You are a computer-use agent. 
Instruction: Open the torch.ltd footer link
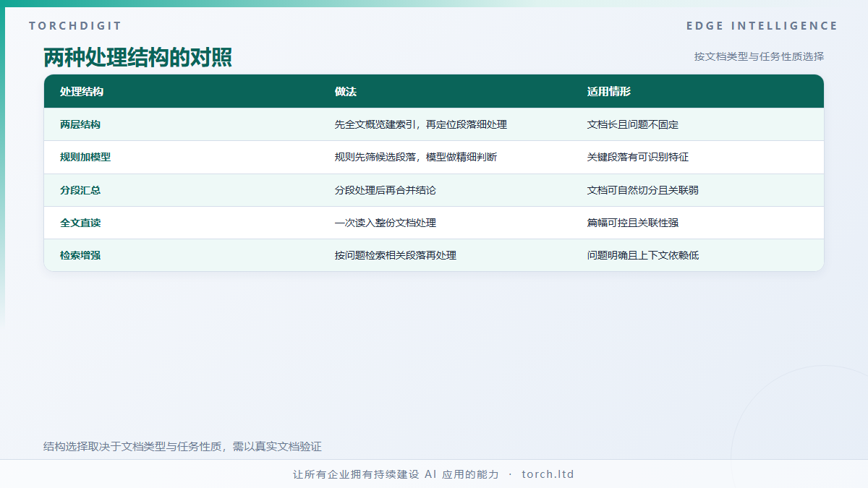[548, 474]
